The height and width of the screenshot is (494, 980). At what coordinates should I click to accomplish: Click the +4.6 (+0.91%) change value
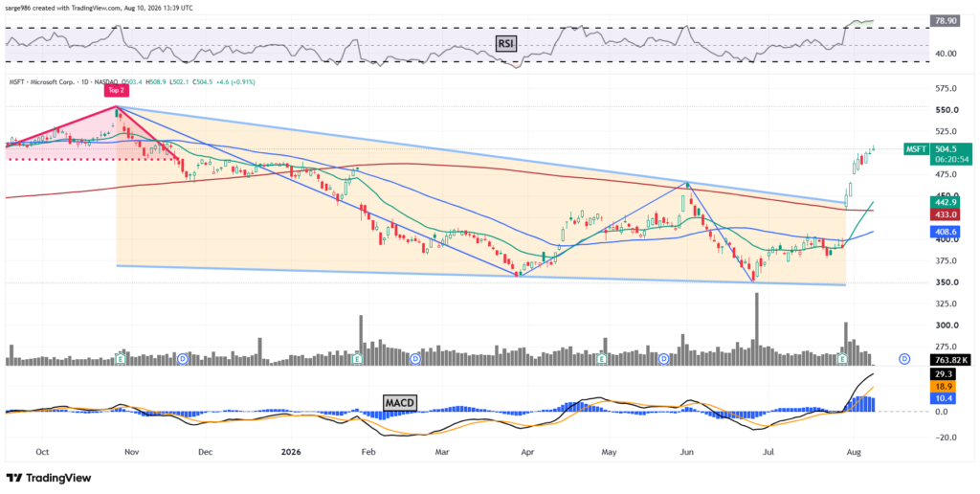pos(237,82)
